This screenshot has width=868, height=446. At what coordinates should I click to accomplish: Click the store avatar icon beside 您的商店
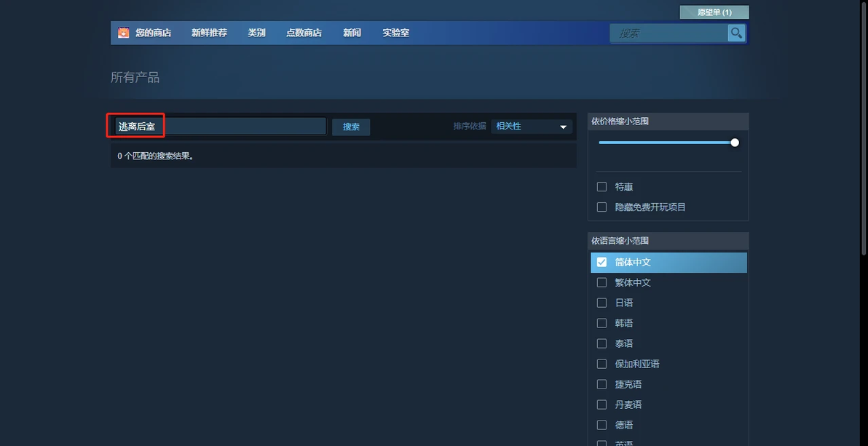pos(123,33)
